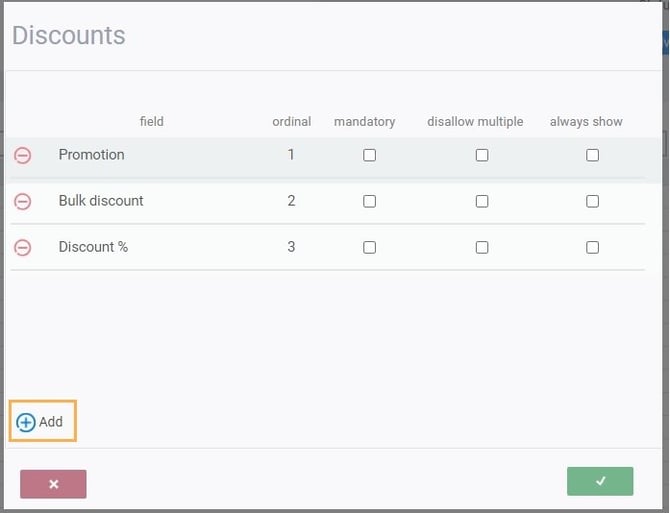Tick mandatory checkbox for Bulk discount
The width and height of the screenshot is (670, 513).
[370, 201]
